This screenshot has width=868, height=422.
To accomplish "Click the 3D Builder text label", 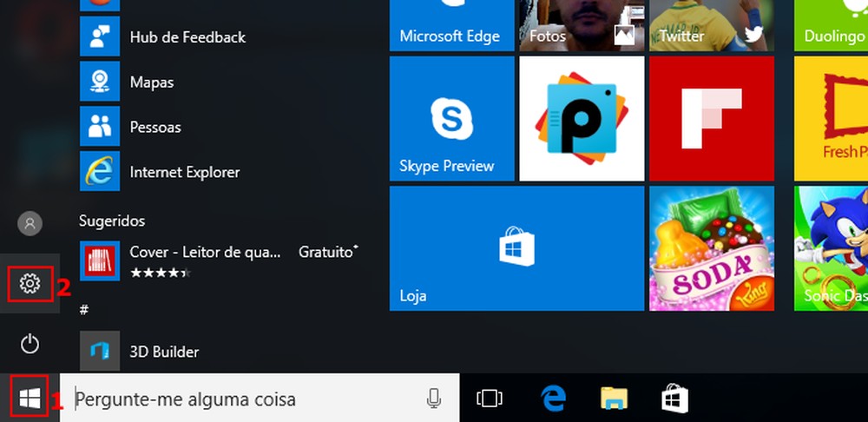I will tap(164, 352).
